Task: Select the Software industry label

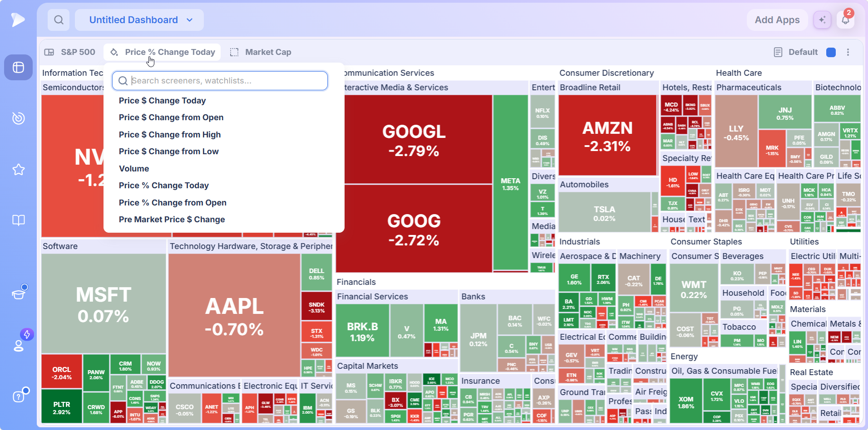Action: click(60, 246)
